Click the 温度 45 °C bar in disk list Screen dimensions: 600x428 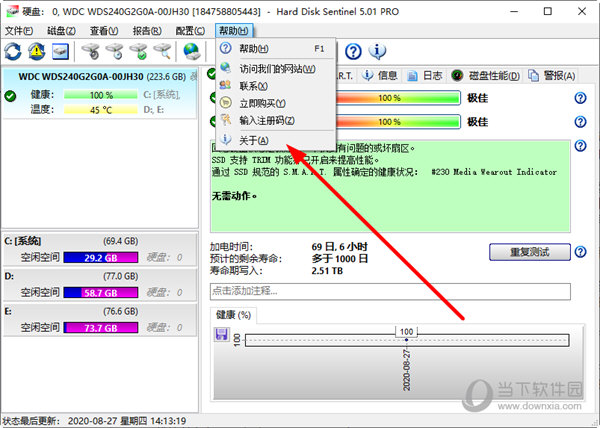click(101, 110)
